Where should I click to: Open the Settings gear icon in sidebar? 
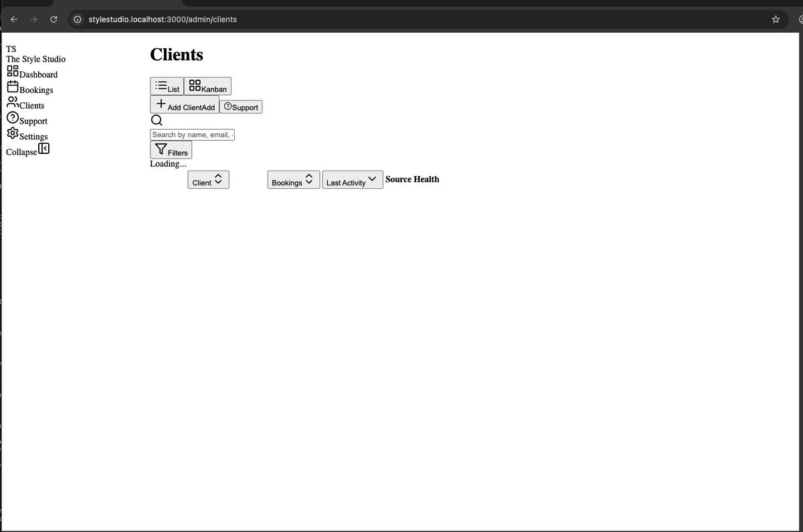click(x=13, y=133)
